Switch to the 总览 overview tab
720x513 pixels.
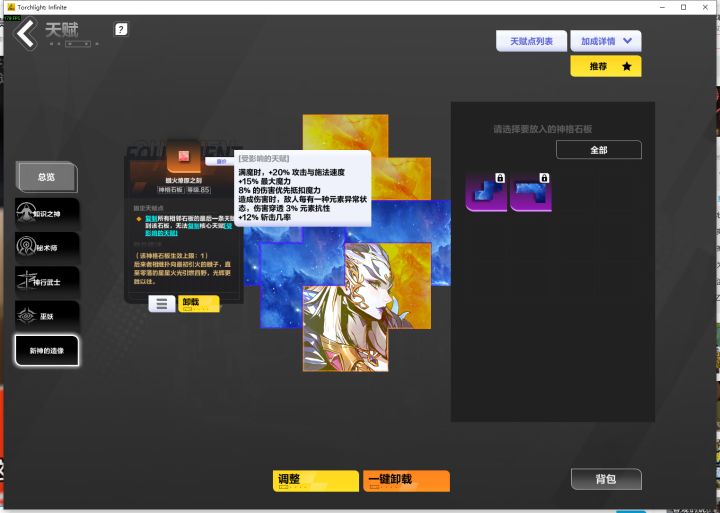click(46, 177)
